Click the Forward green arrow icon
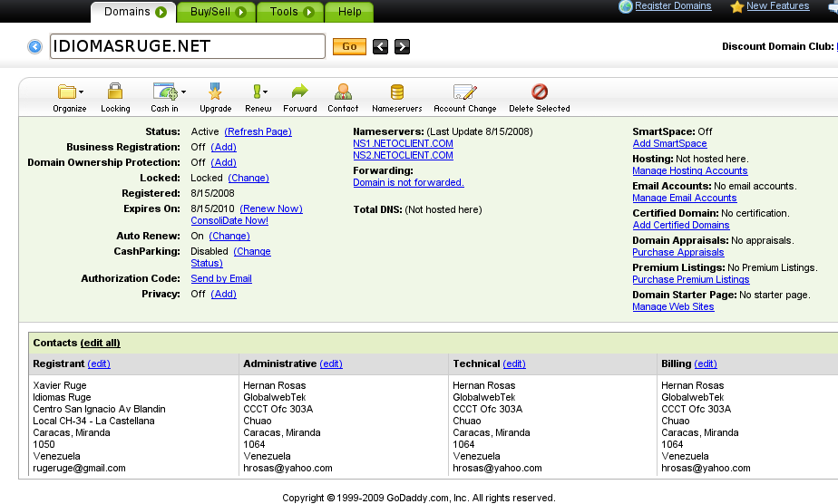The image size is (838, 504). coord(300,92)
